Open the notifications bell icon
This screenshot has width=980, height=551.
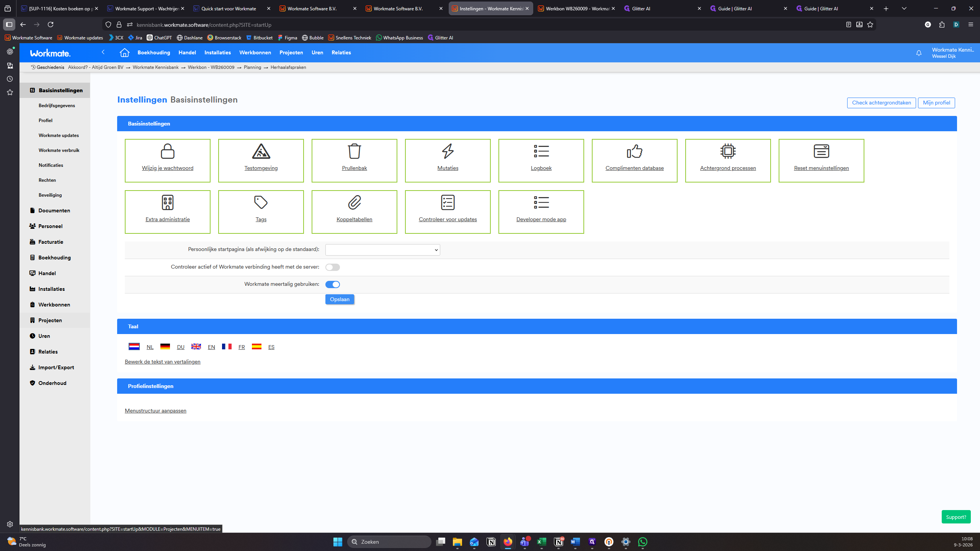pos(919,53)
